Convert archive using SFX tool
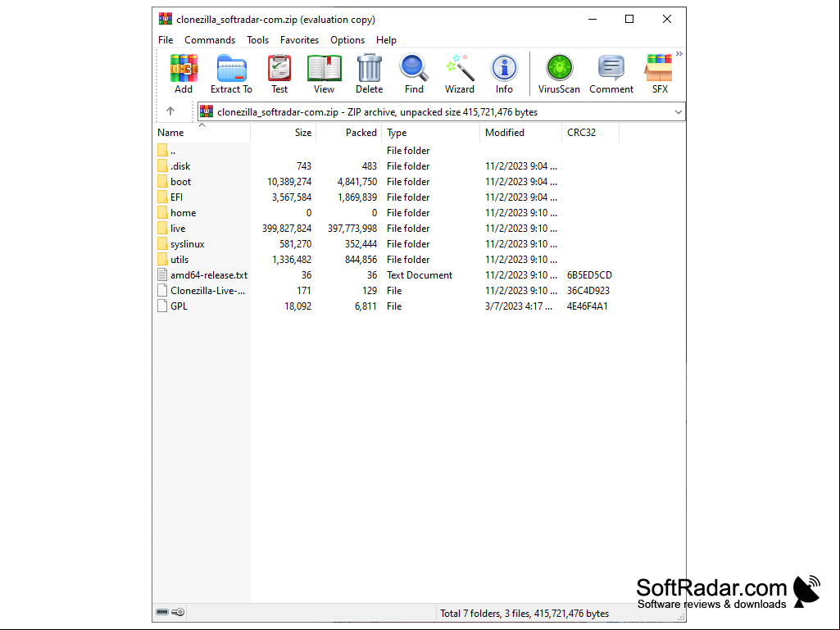 click(x=659, y=68)
